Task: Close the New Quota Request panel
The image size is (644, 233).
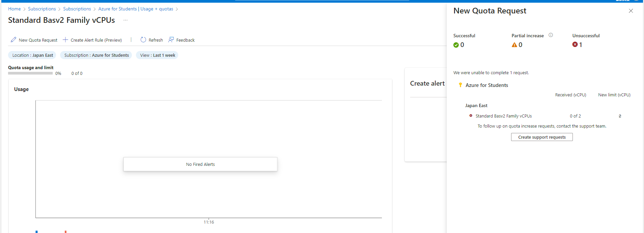Action: pos(631,11)
